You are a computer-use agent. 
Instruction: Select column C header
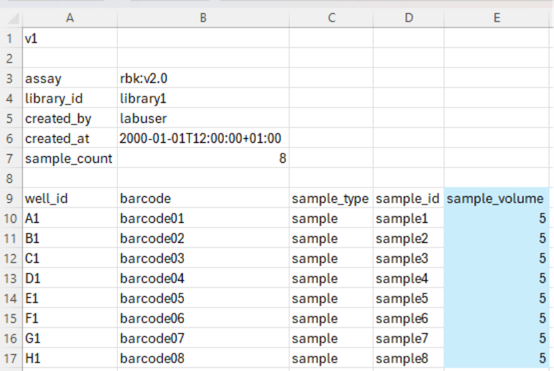coord(331,18)
